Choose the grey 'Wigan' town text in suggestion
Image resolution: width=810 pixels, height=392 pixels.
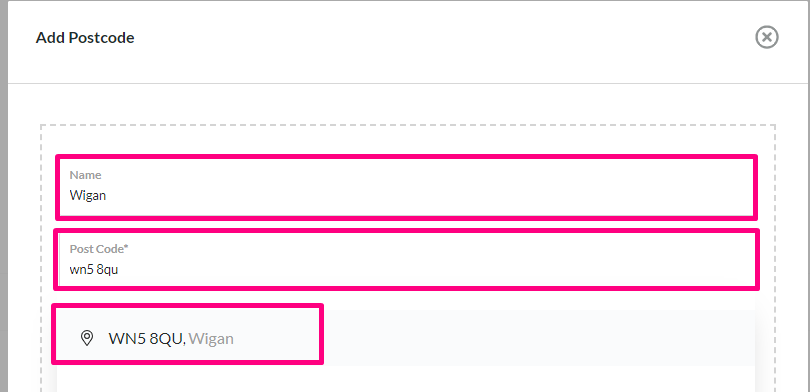click(x=211, y=339)
